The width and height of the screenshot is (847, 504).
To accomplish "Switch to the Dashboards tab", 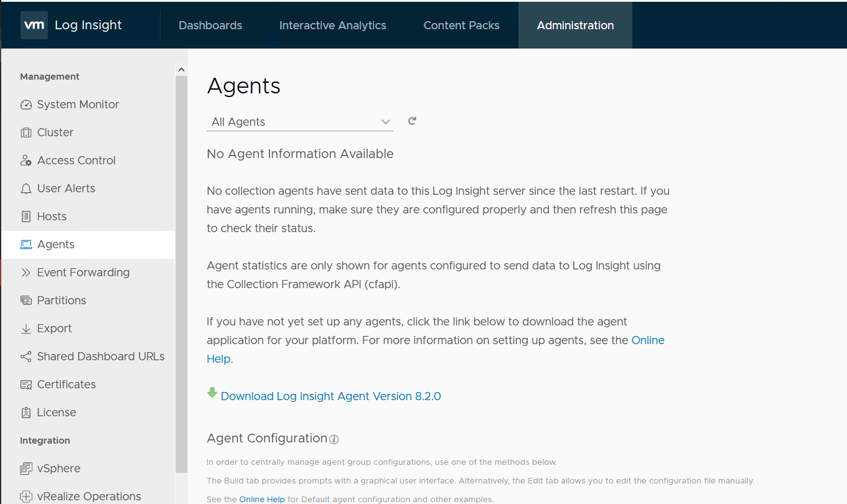I will point(210,25).
